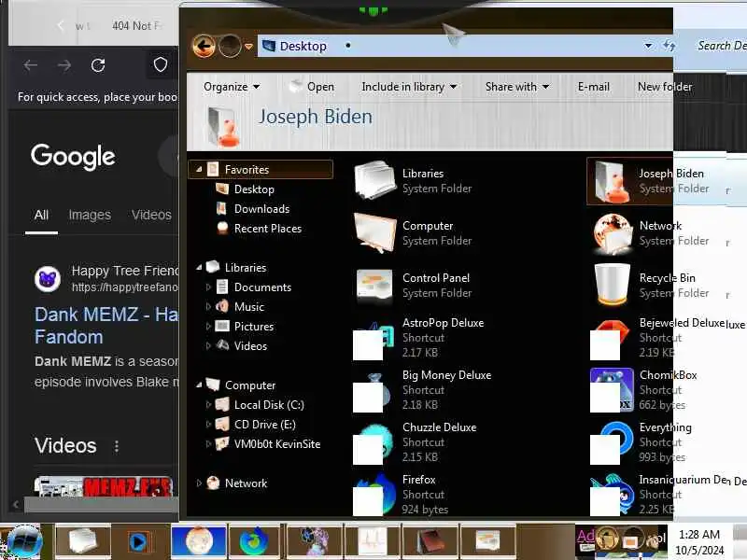Select Desktop under Favorites
This screenshot has width=747, height=560.
pos(254,189)
